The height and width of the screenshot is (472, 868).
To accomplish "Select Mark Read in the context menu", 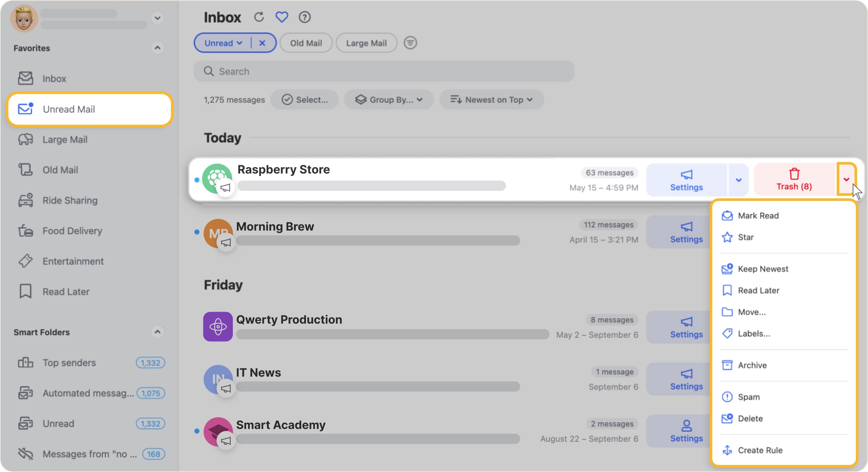I will click(758, 216).
